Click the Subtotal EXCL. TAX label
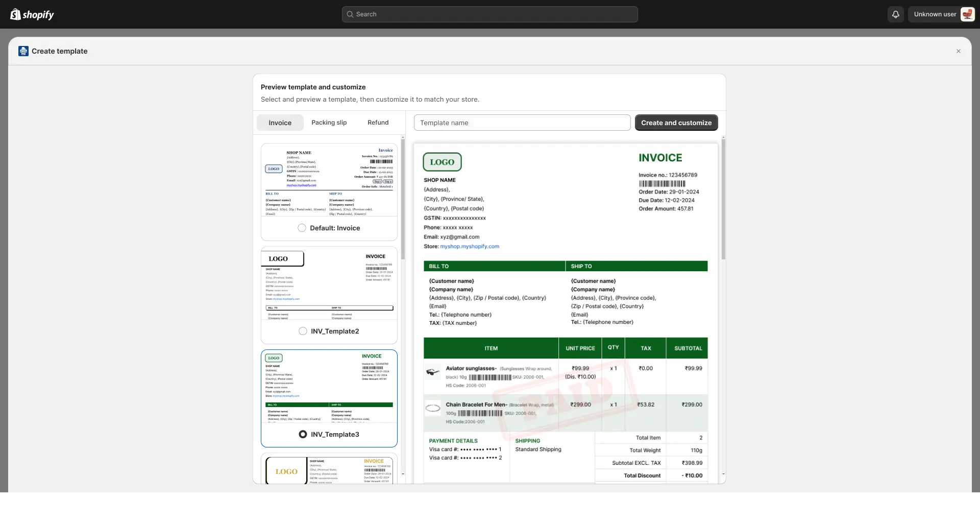This screenshot has height=523, width=980. coord(636,463)
